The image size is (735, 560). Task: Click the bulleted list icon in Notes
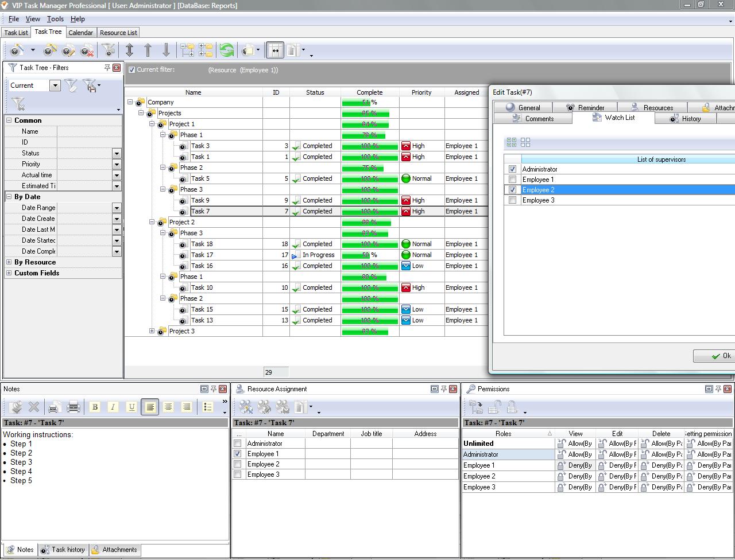click(208, 407)
